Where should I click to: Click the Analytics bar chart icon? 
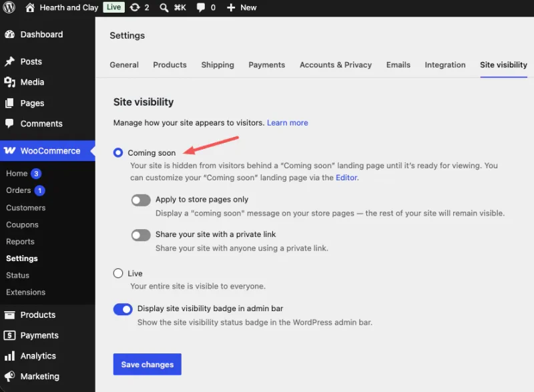point(9,356)
